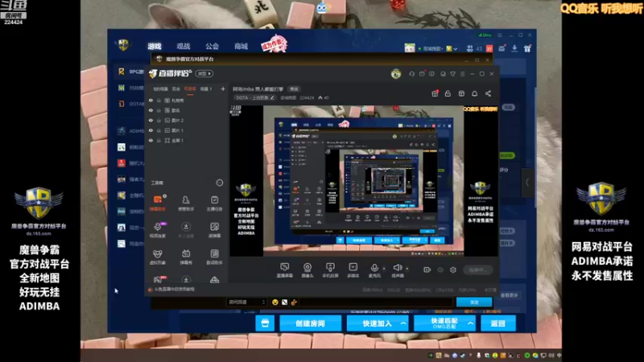
Task: Toggle visibility of the second source layer
Action: [x=151, y=110]
